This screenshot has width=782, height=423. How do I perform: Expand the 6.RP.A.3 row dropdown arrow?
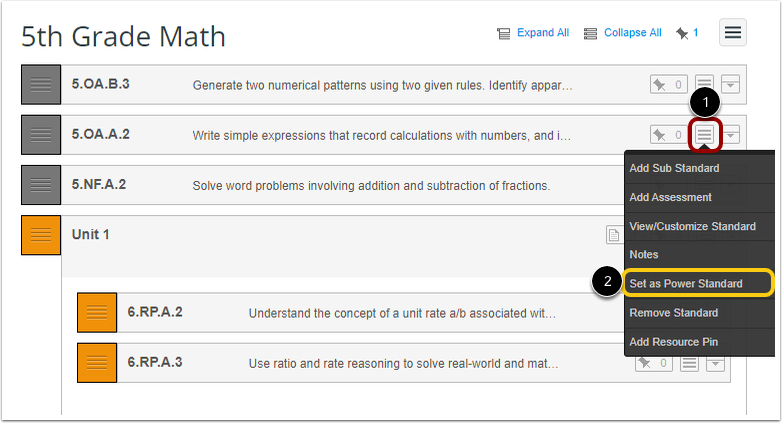(715, 362)
